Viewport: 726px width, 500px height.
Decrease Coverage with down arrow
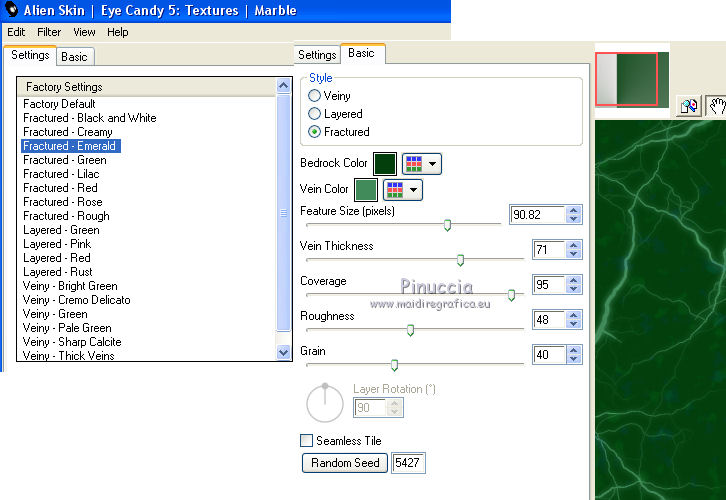pos(574,289)
